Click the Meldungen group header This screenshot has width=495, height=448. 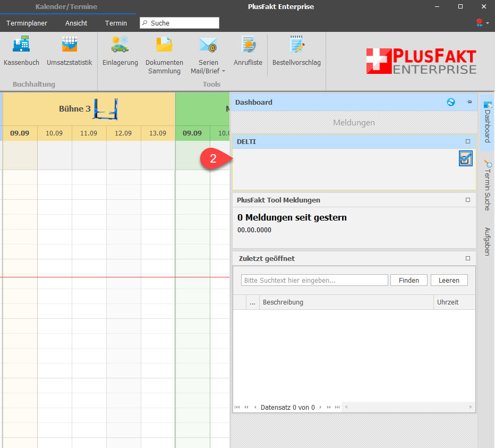(x=354, y=123)
